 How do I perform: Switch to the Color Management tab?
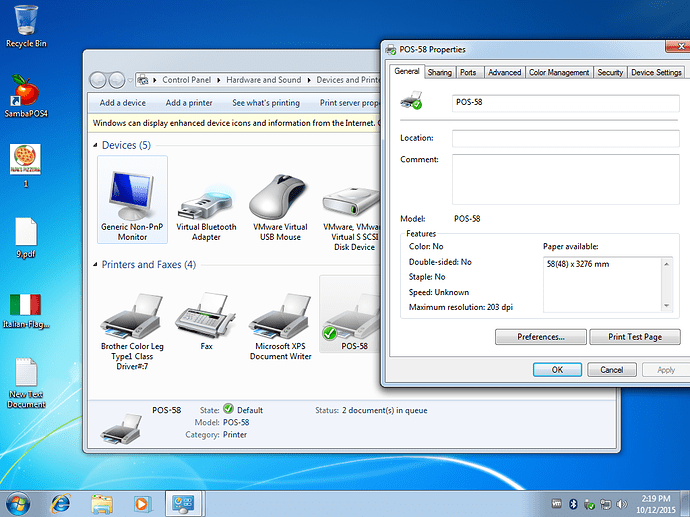click(x=559, y=73)
